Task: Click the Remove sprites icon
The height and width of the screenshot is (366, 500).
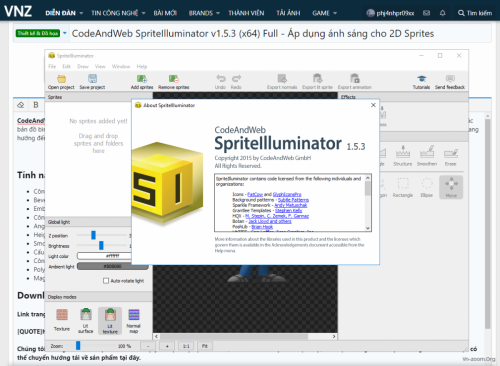Action: [x=174, y=79]
